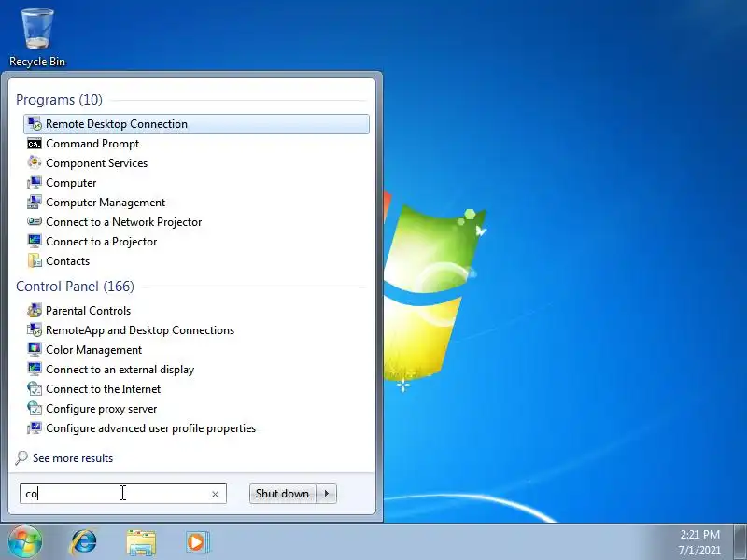Click the Computer Management icon
The image size is (747, 560).
[x=35, y=202]
